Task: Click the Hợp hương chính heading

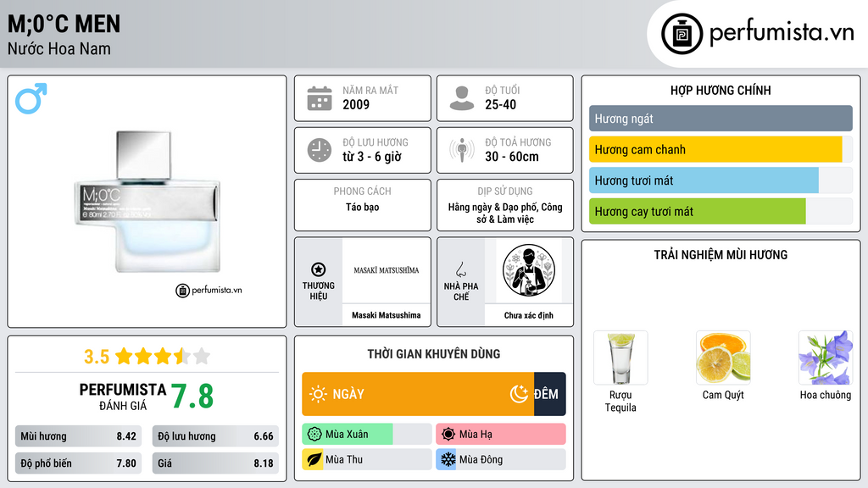Action: (721, 90)
